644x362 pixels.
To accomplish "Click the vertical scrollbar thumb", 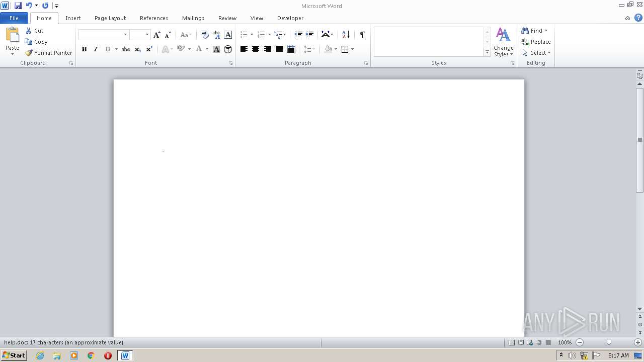I will pyautogui.click(x=640, y=140).
